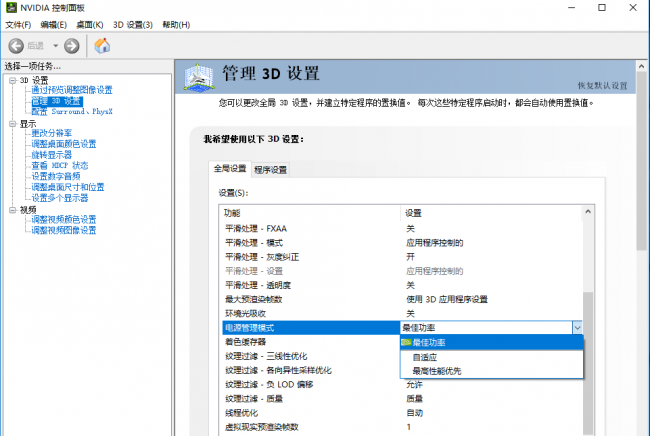The image size is (650, 436).
Task: Open the back history dropdown arrow
Action: [x=55, y=46]
